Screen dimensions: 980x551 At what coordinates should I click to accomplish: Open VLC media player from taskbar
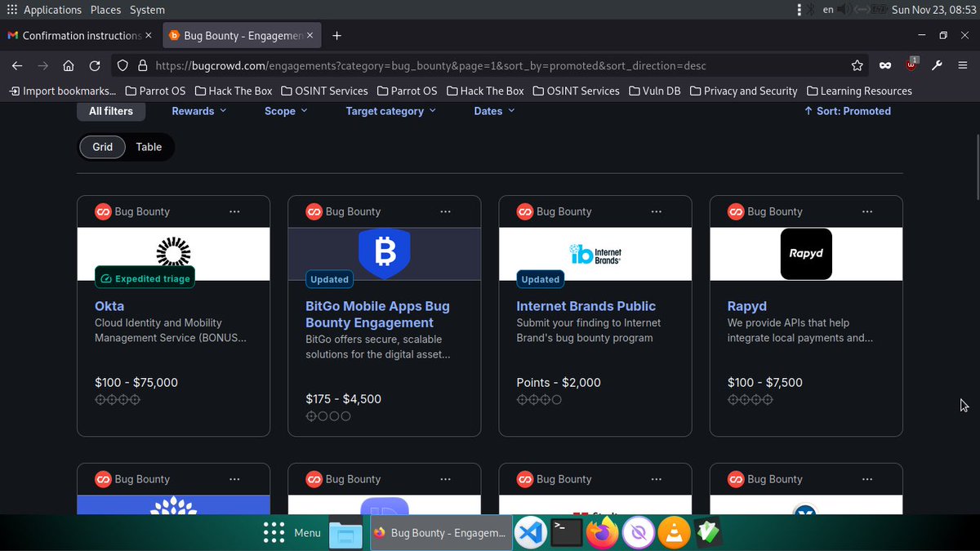674,533
